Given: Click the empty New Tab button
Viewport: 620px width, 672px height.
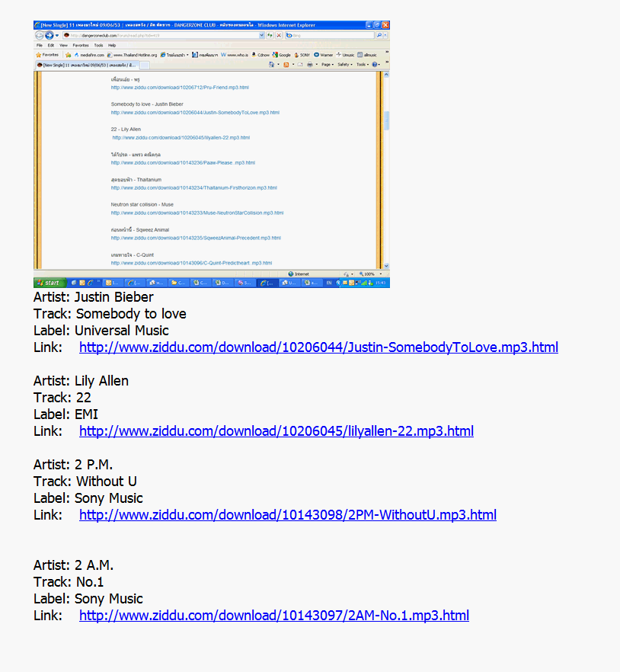Looking at the screenshot, I should [145, 66].
